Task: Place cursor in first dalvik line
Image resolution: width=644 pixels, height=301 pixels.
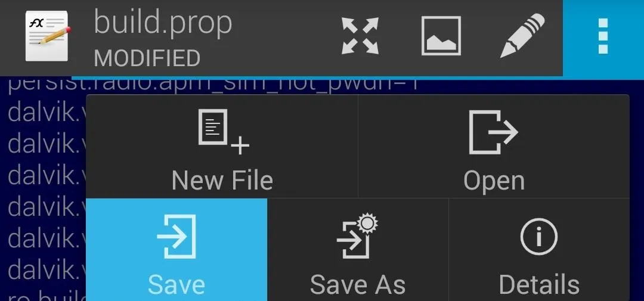Action: click(47, 111)
